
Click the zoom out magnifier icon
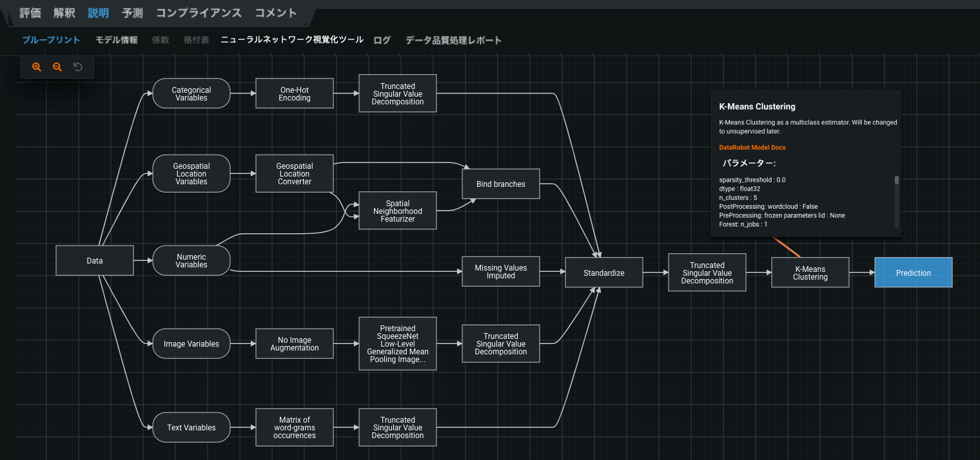(57, 67)
